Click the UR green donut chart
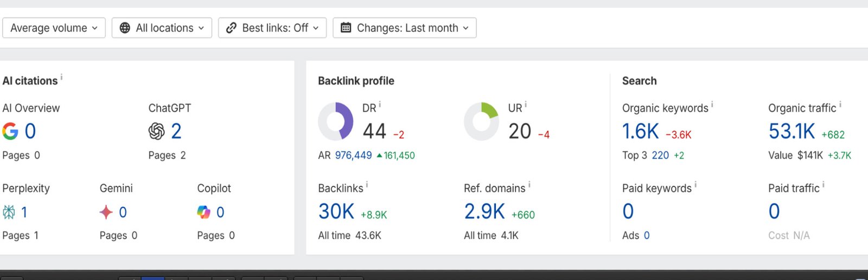Image resolution: width=868 pixels, height=280 pixels. (481, 121)
